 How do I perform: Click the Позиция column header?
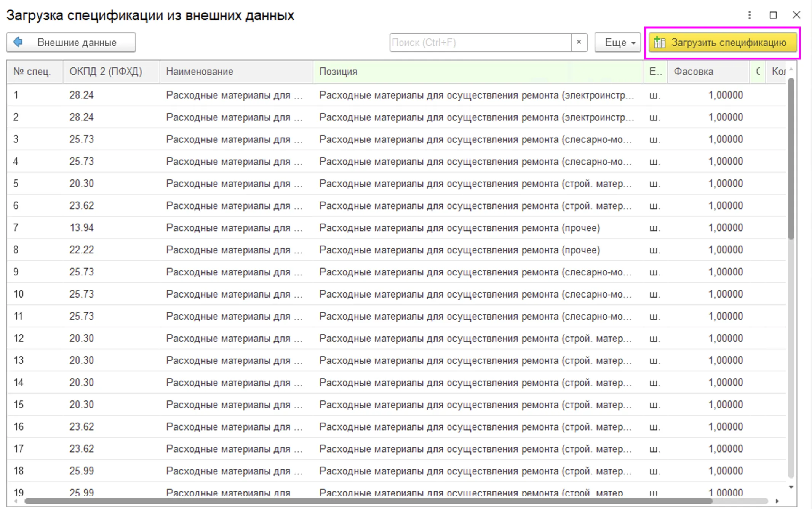(x=478, y=72)
